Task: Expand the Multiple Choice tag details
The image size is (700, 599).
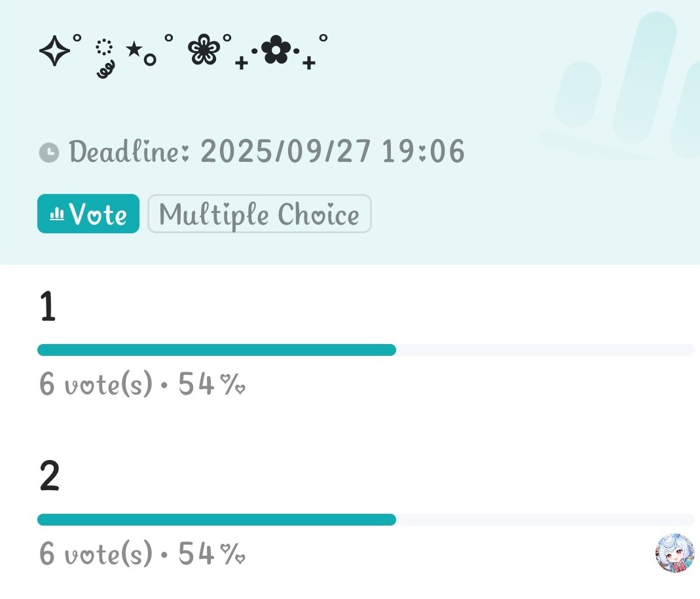Action: point(259,214)
